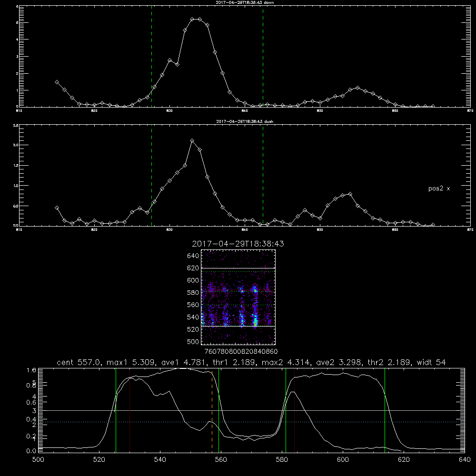Click the green vertical line near 581
476x476 pixels.
pyautogui.click(x=286, y=410)
